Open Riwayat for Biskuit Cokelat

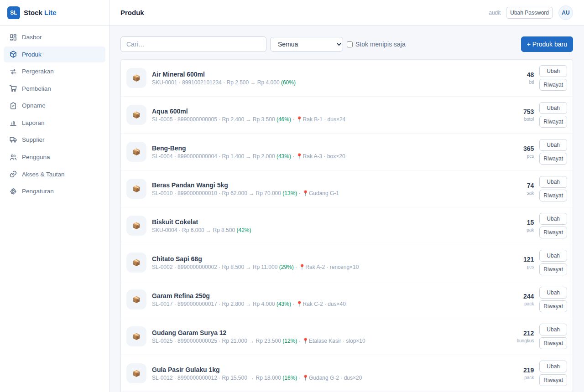pos(553,232)
